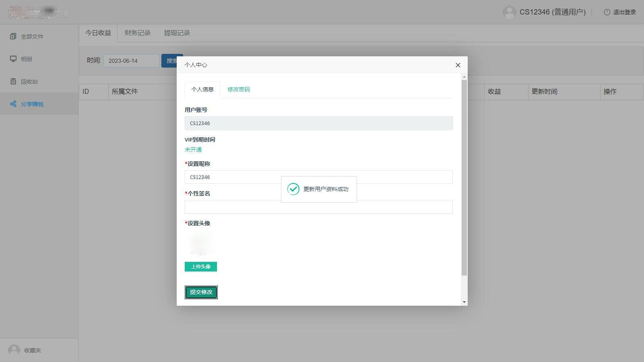This screenshot has width=644, height=362.
Task: Close the 个人中心 dialog
Action: (x=458, y=65)
